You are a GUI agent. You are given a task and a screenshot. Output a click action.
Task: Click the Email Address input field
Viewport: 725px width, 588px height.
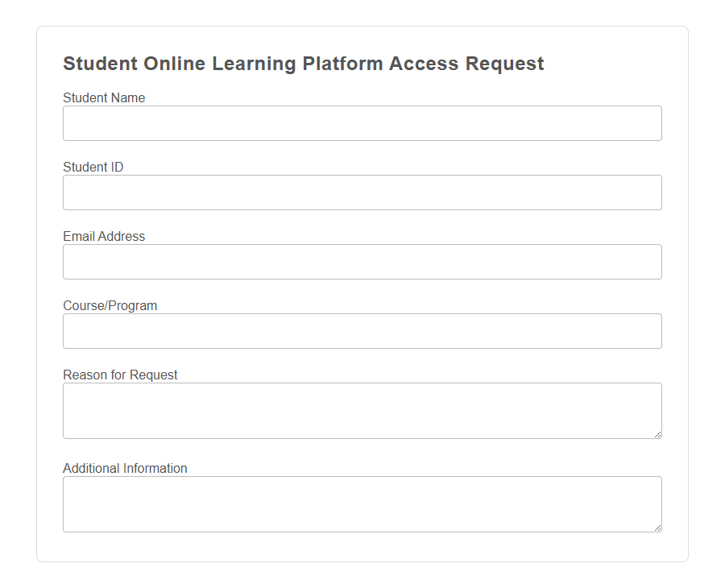362,261
